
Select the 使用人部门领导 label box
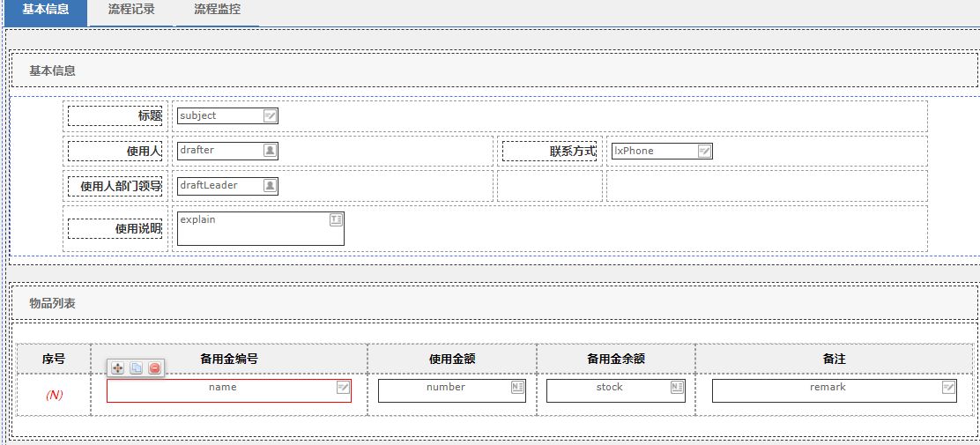coord(115,186)
